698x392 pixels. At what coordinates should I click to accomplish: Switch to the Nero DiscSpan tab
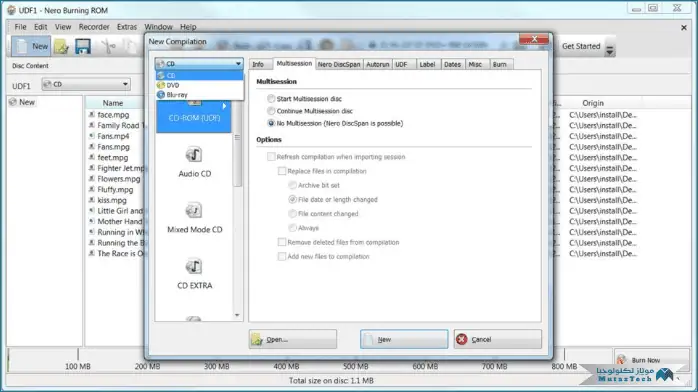click(339, 65)
